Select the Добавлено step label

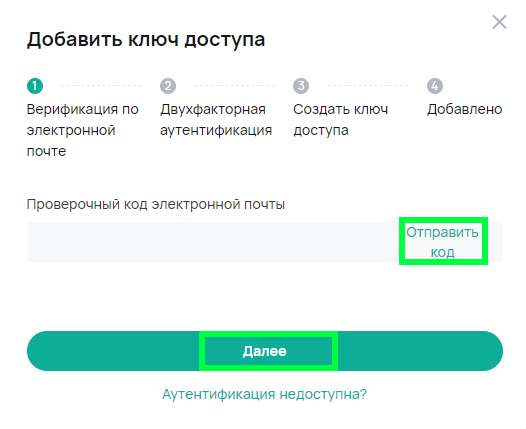pos(464,109)
